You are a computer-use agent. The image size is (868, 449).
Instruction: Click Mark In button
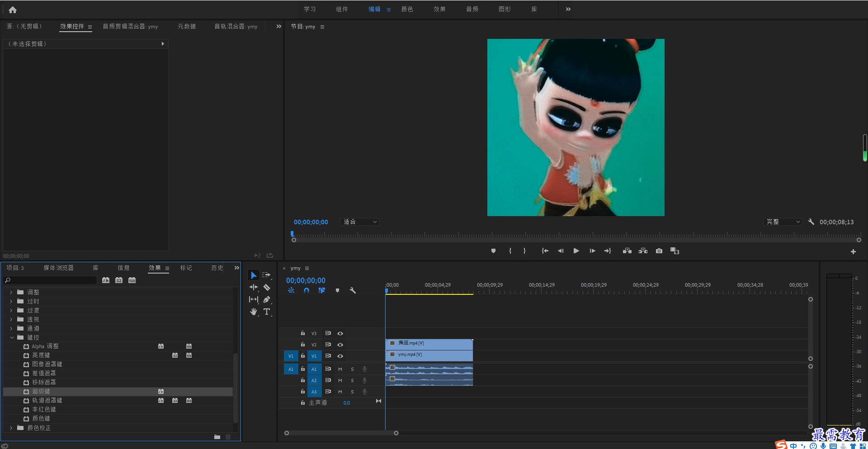(x=510, y=251)
